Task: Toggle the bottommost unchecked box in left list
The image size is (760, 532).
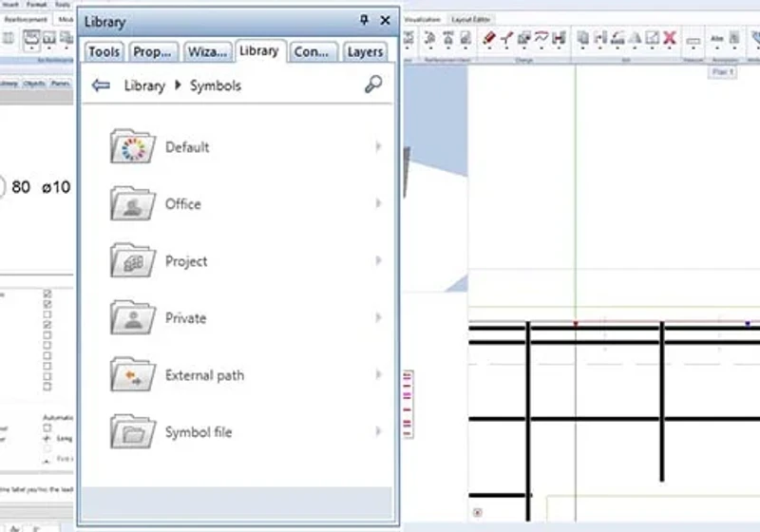Action: pyautogui.click(x=47, y=387)
